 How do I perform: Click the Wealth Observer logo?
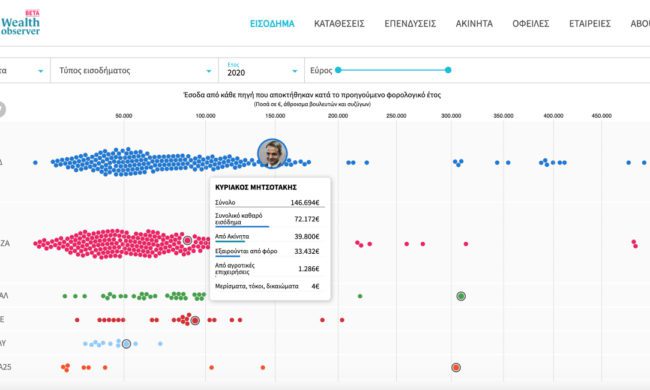click(x=20, y=23)
